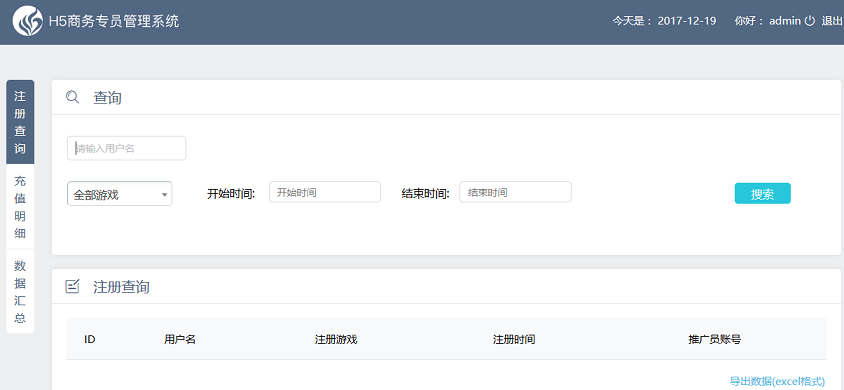Viewport: 844px width, 390px height.
Task: Click the dropdown arrow of 全部游戏
Action: pos(164,195)
